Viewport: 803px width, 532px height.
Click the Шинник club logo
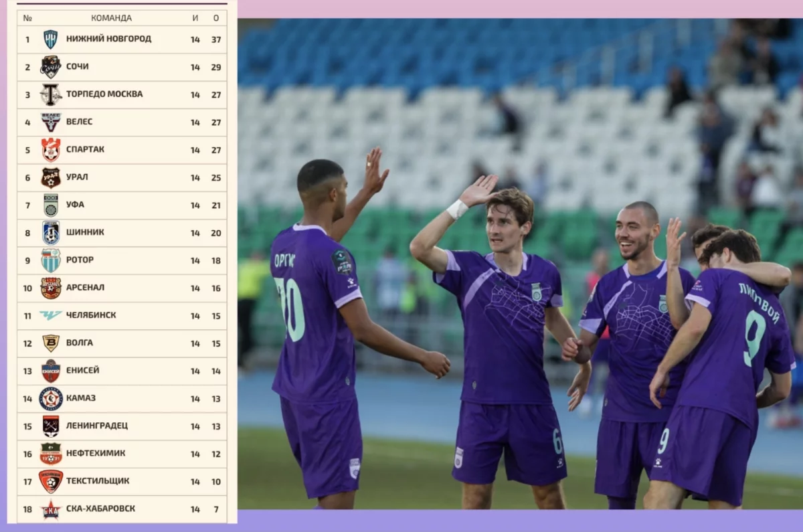[50, 233]
